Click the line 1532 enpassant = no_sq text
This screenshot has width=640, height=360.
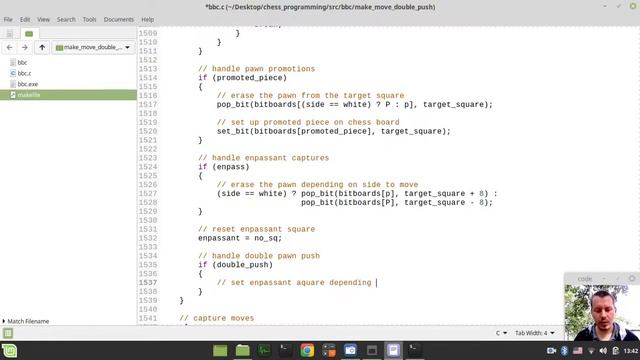[x=240, y=238]
